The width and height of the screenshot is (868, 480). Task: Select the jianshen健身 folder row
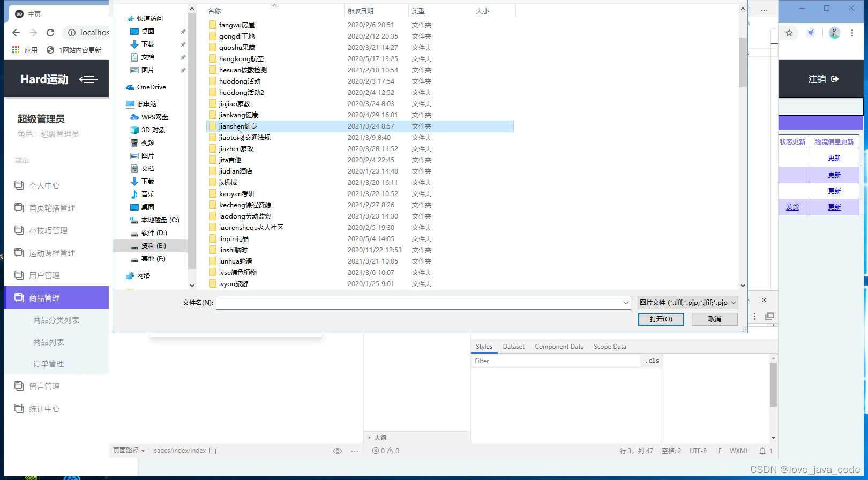point(360,126)
